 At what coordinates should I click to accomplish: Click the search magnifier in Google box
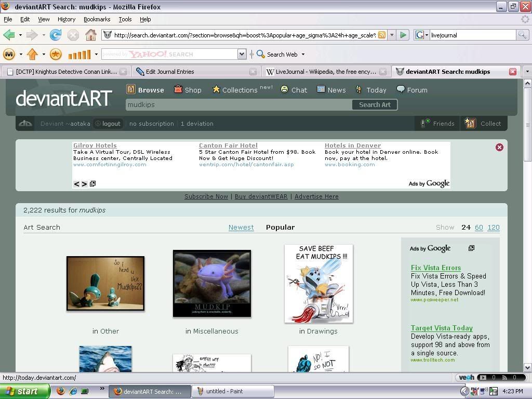click(x=522, y=35)
